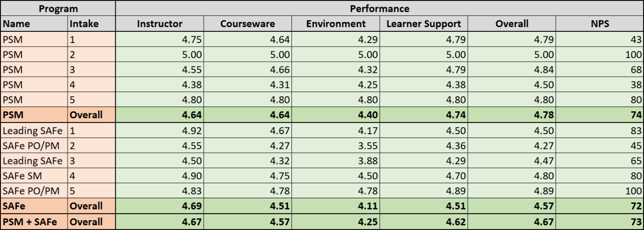The height and width of the screenshot is (230, 644).
Task: Select the SAFe SM name cell
Action: coord(34,176)
